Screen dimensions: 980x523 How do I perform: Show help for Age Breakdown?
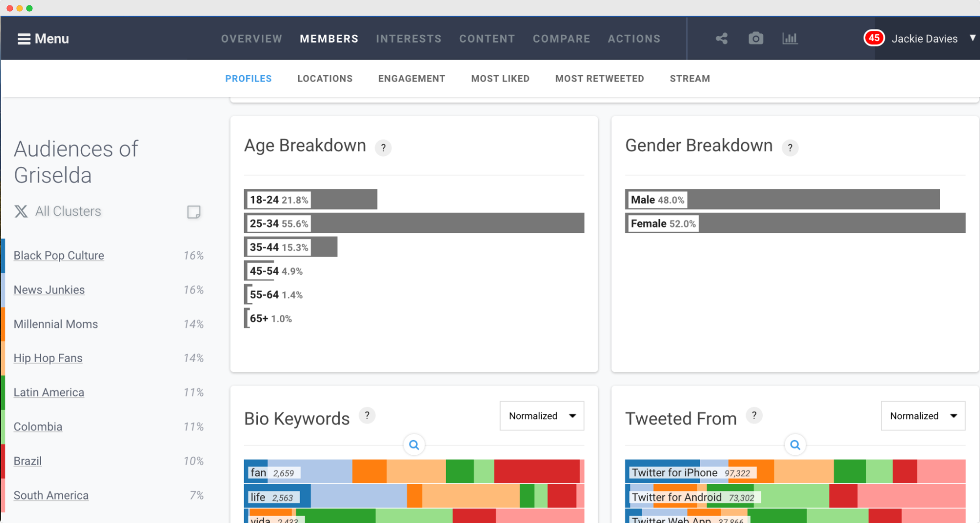point(383,148)
